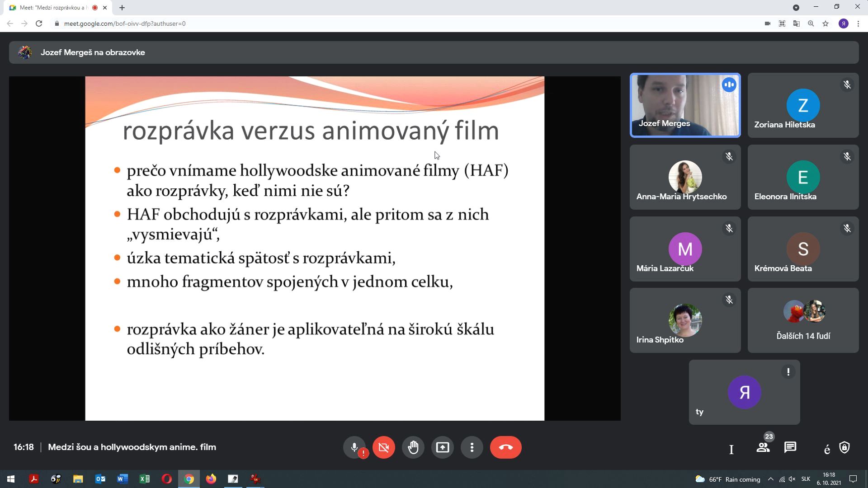Show hidden system tray icons
The image size is (868, 488).
(771, 479)
